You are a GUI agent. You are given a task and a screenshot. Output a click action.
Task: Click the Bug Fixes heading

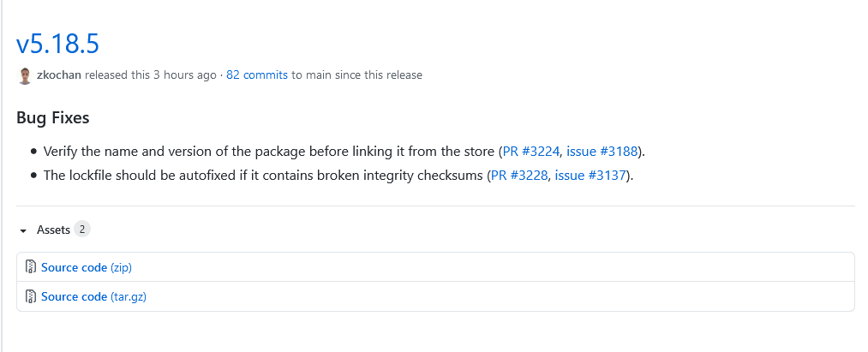52,118
